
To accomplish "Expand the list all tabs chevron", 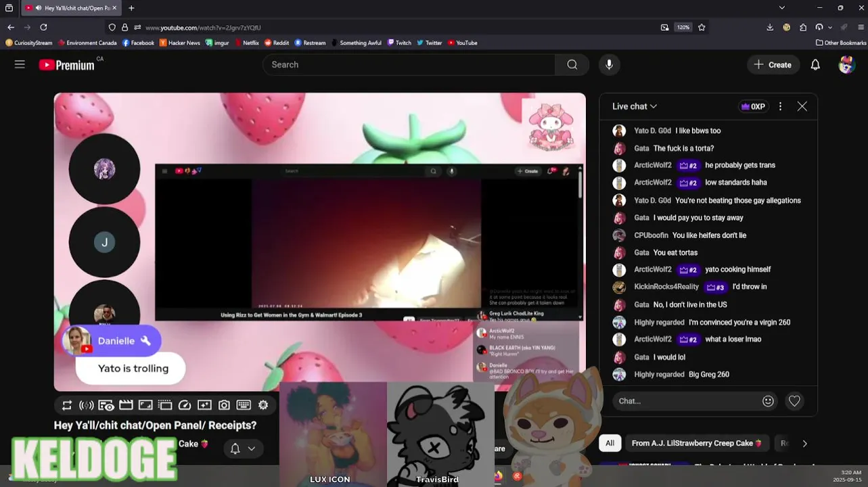I will click(x=782, y=8).
